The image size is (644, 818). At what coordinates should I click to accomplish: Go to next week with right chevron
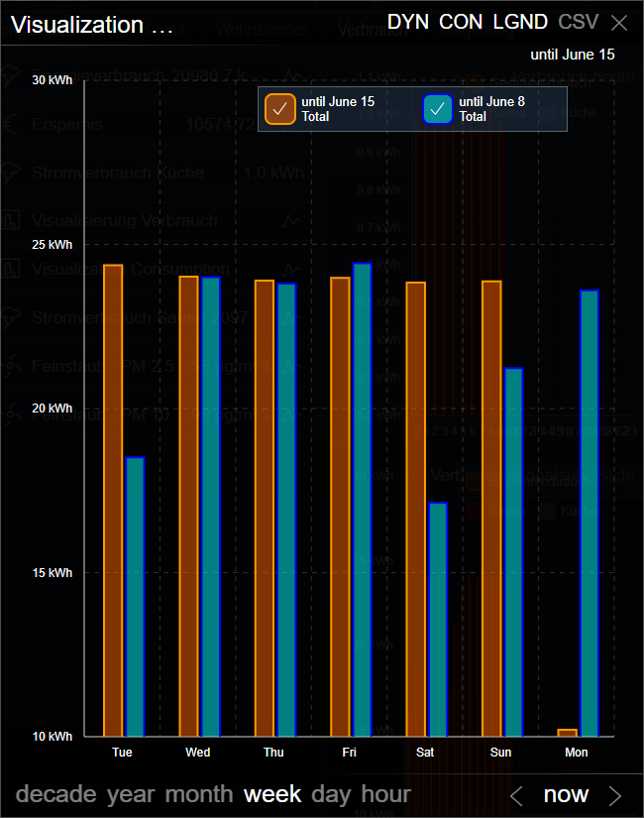(615, 795)
